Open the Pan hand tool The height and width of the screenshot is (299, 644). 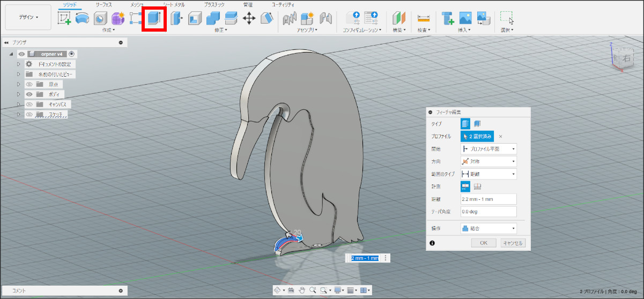pos(302,290)
